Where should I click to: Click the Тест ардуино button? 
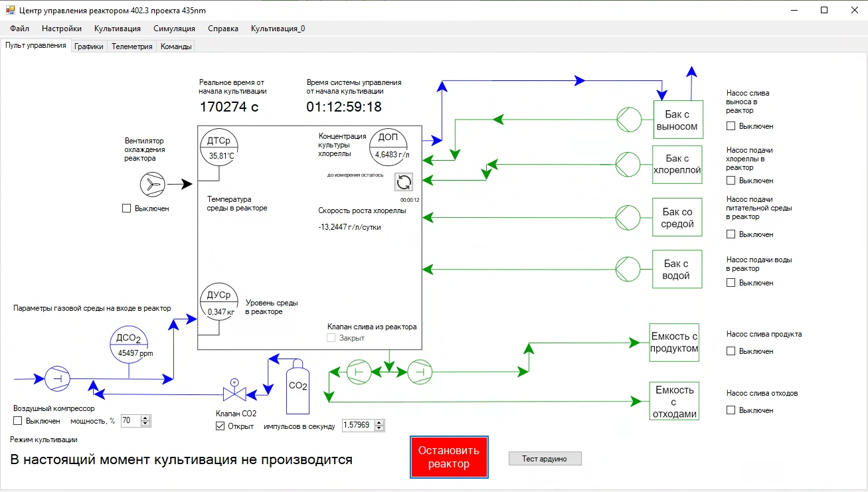click(545, 459)
